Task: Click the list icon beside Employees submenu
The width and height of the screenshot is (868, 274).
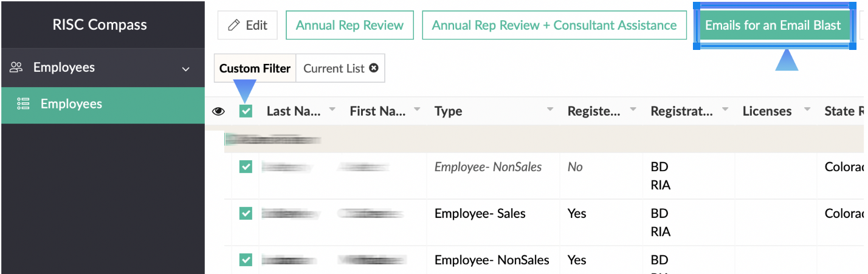Action: [23, 104]
